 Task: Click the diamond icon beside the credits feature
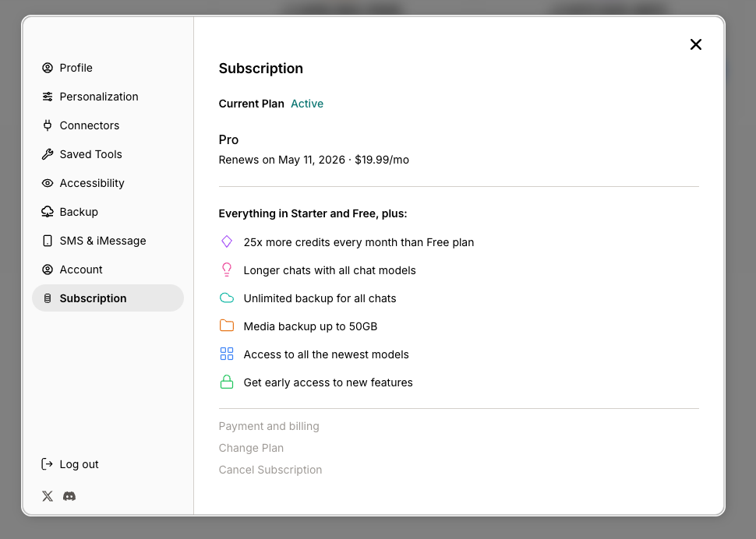(227, 242)
